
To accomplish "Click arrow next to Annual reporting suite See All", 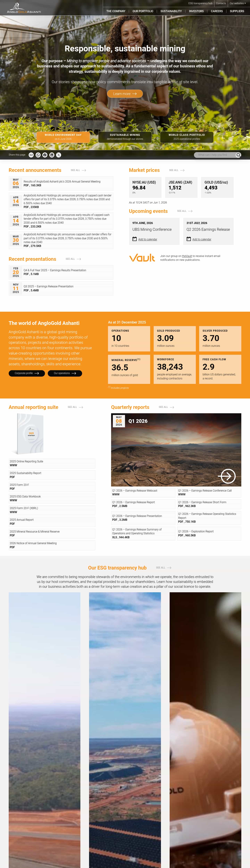I will click(x=81, y=407).
